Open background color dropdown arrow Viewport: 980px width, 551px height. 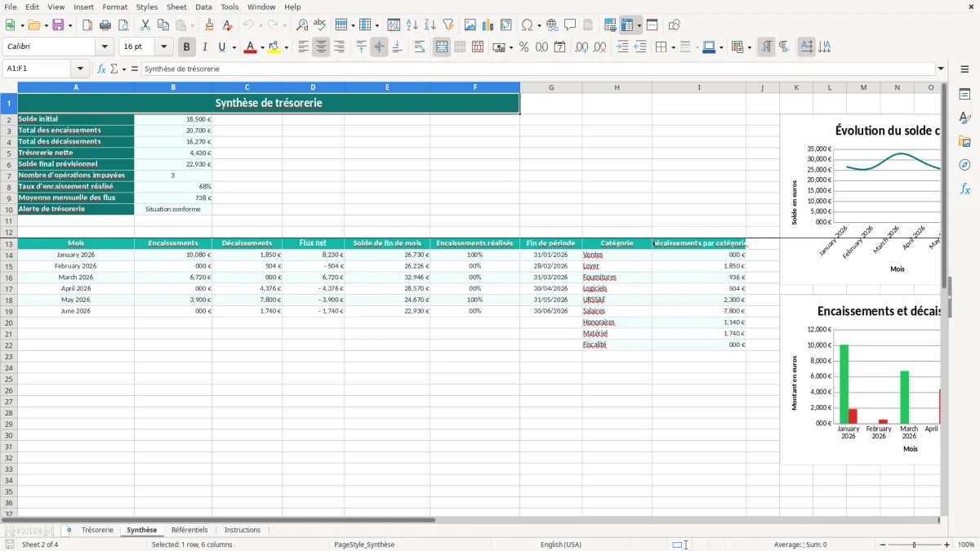(286, 47)
